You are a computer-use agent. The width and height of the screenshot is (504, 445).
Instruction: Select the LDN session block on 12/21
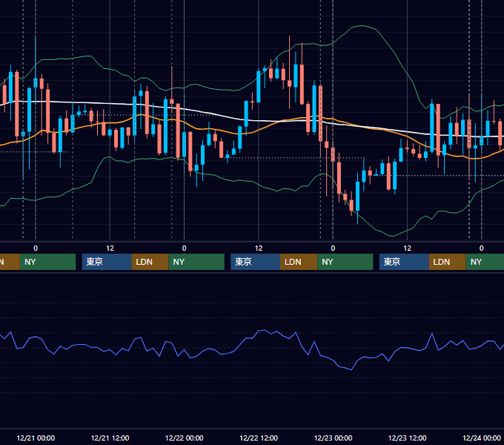tap(150, 262)
